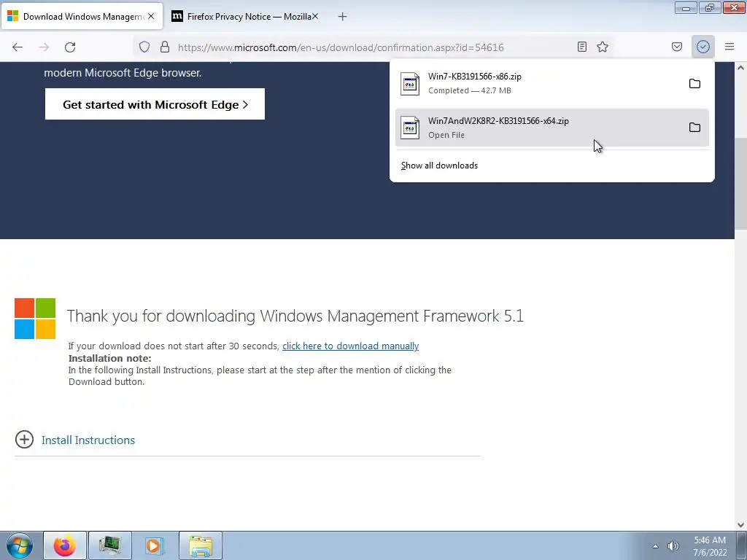The width and height of the screenshot is (747, 560).
Task: Save page to Pocket
Action: click(x=677, y=47)
